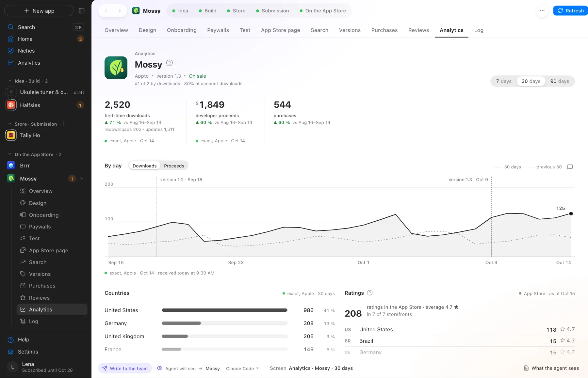Switch to the Purchases tab
This screenshot has height=378, width=588.
pos(384,30)
